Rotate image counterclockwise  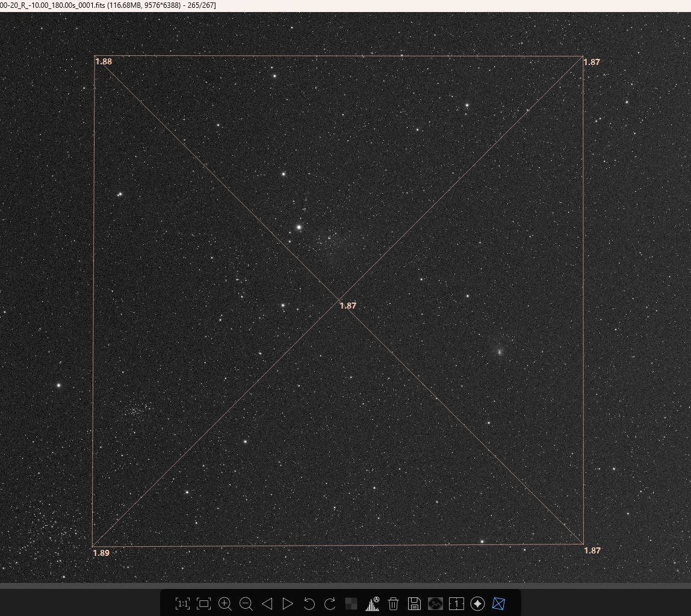pyautogui.click(x=309, y=603)
